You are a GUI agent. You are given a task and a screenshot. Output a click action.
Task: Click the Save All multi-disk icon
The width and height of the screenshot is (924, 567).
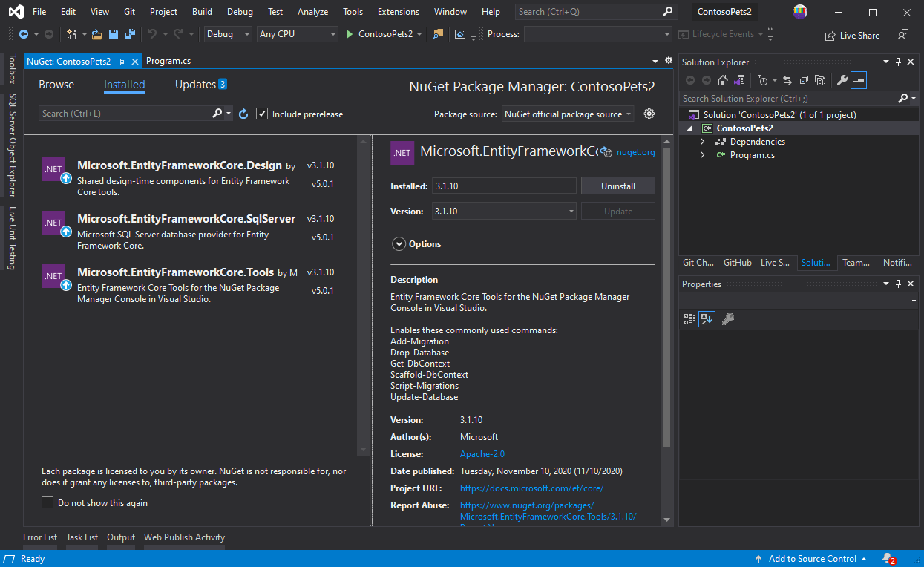129,34
